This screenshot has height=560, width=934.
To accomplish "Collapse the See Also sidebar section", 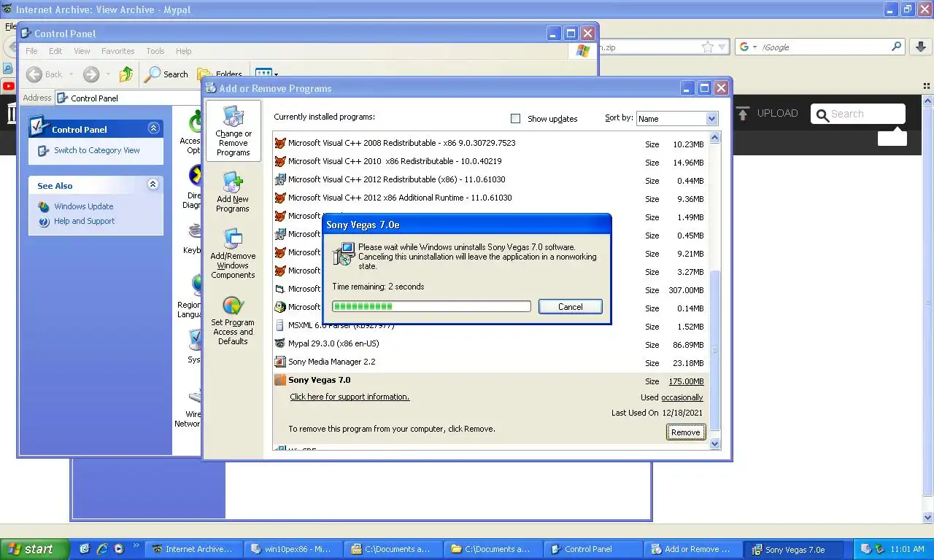I will tap(153, 184).
